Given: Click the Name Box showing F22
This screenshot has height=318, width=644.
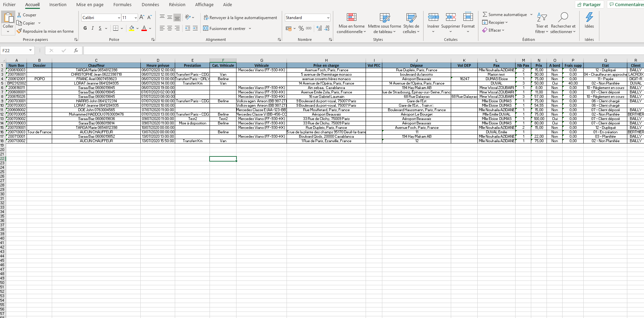Looking at the screenshot, I should (x=15, y=50).
